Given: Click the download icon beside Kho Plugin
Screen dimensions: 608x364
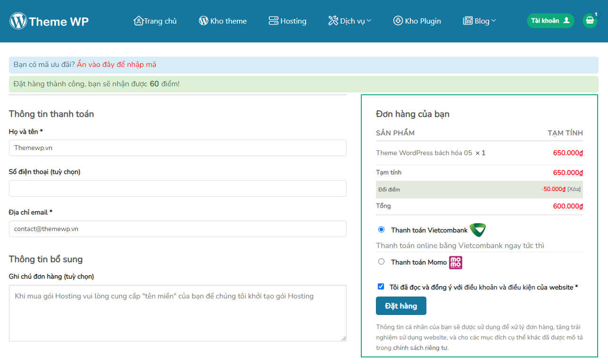Looking at the screenshot, I should (398, 21).
